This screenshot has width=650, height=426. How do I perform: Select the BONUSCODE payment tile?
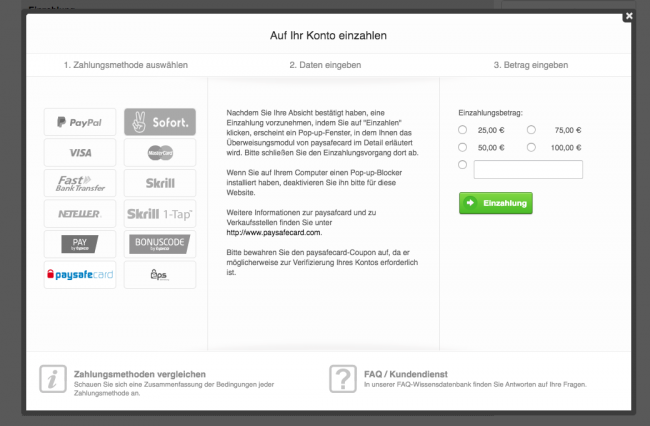point(160,244)
